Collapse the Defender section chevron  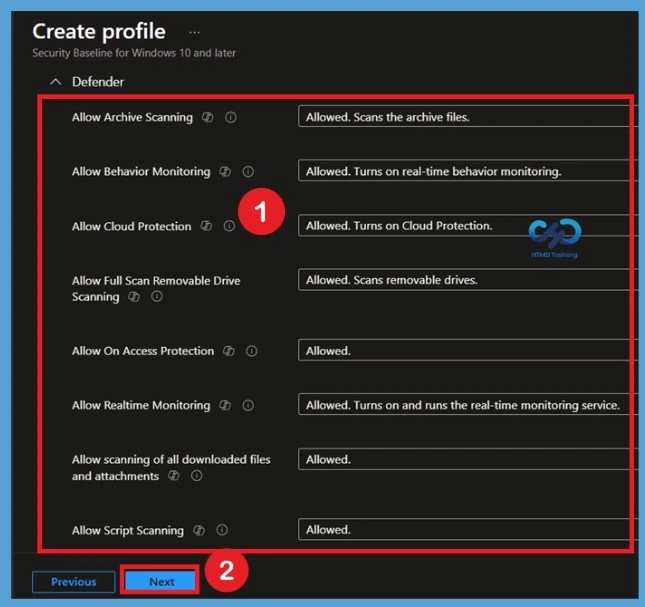pos(56,82)
